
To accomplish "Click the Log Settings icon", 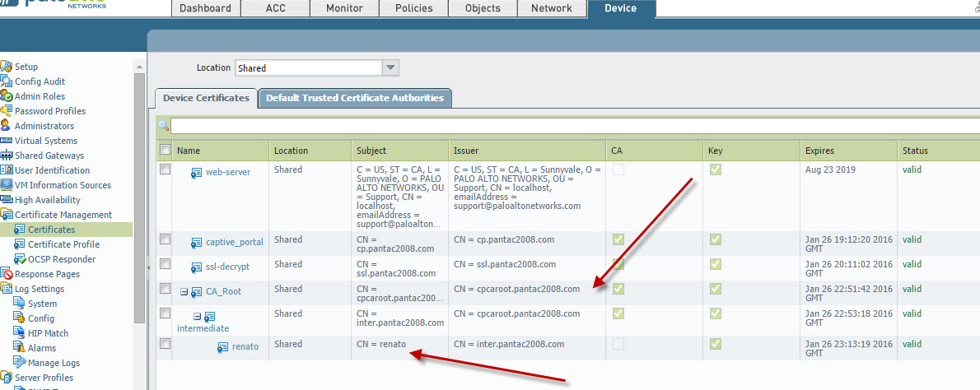I will pyautogui.click(x=7, y=289).
